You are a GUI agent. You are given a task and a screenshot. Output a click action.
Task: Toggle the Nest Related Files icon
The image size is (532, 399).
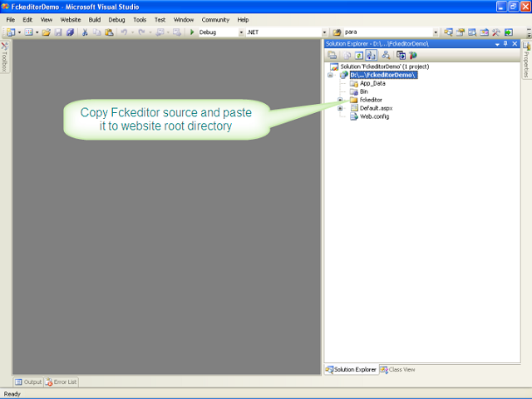(x=372, y=55)
